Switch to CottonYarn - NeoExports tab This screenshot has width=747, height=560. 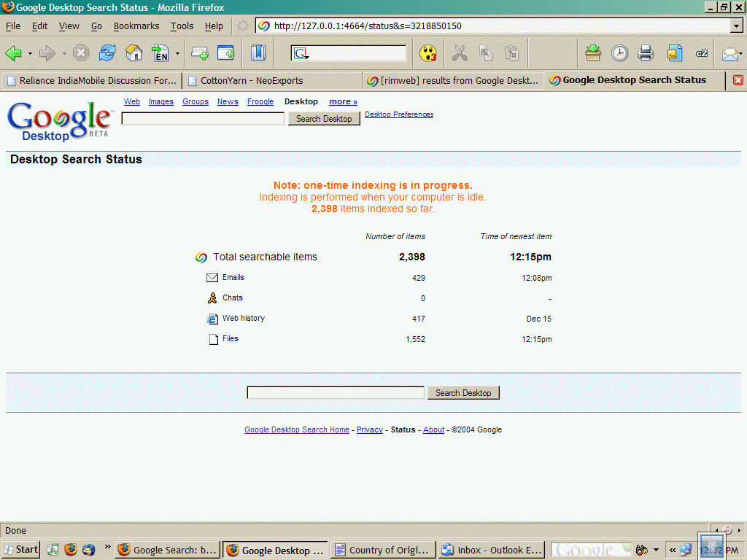click(273, 80)
